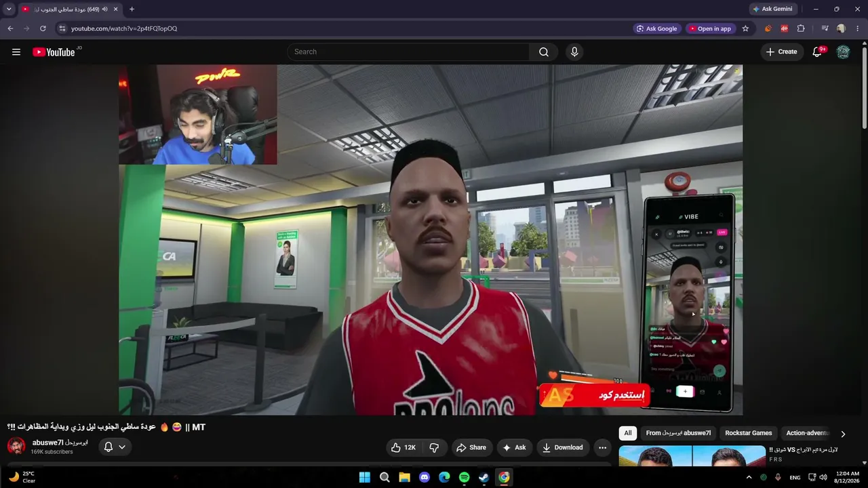This screenshot has height=488, width=868.
Task: Start voice search with the microphone
Action: click(x=574, y=52)
